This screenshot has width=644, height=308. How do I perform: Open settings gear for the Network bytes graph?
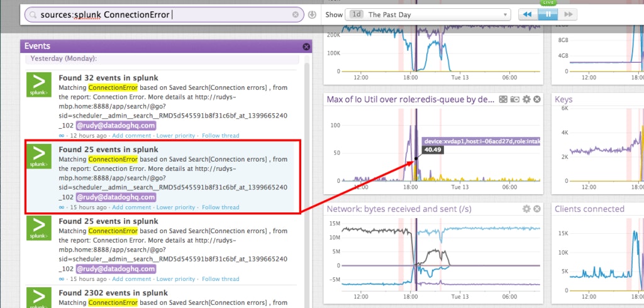526,209
